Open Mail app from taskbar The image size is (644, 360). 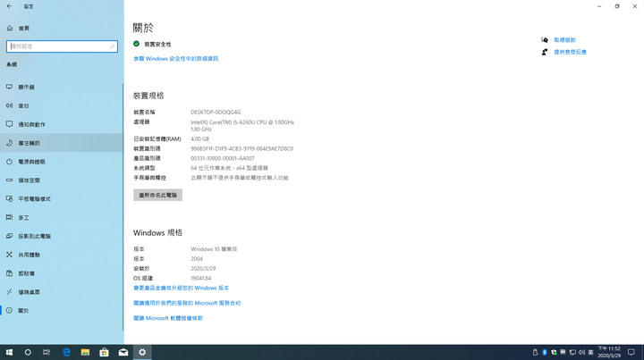click(123, 352)
